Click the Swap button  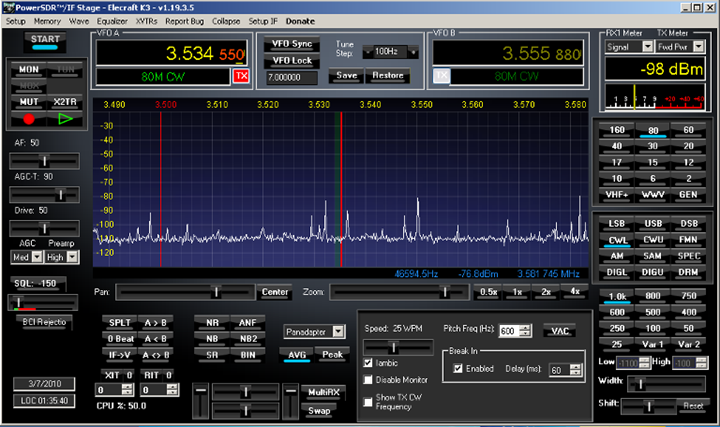click(319, 411)
